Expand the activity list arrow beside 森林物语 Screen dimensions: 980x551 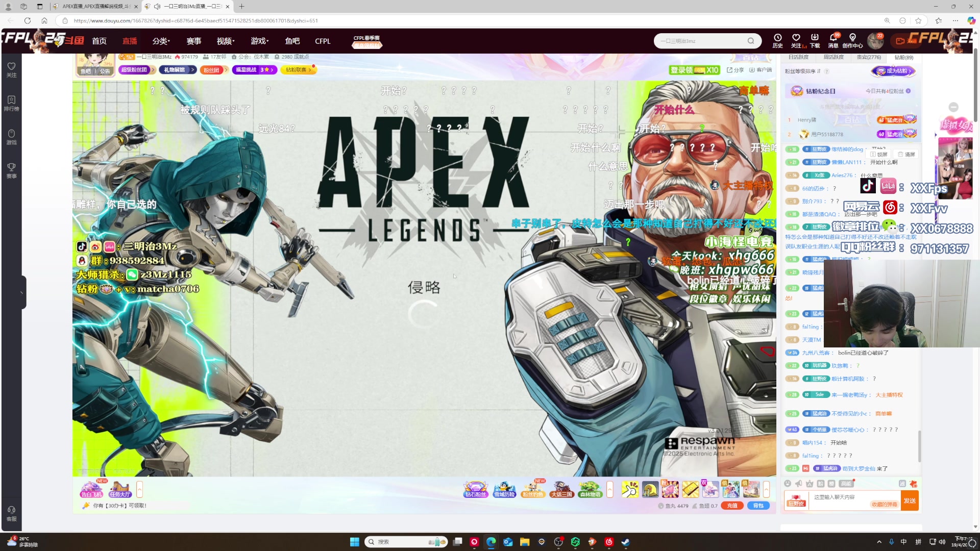coord(609,489)
